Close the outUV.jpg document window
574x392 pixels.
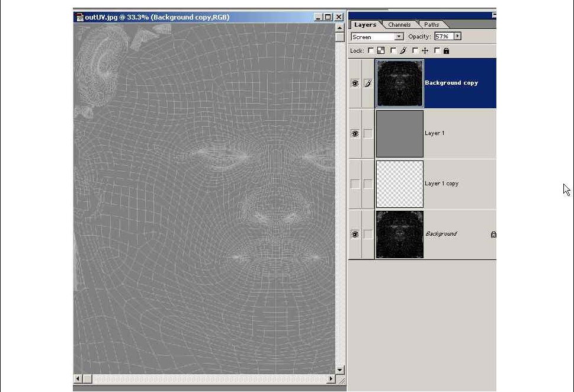pyautogui.click(x=339, y=17)
